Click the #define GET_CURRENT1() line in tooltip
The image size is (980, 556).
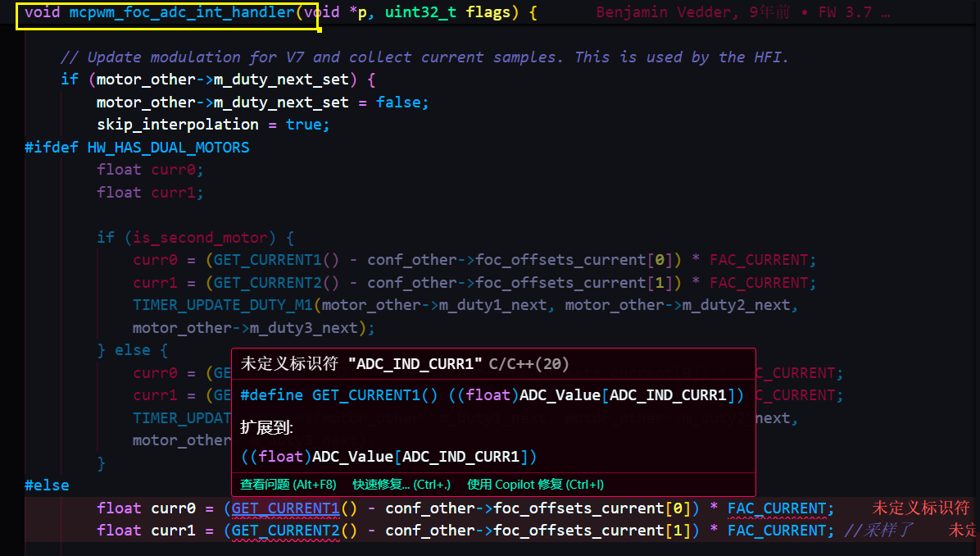pyautogui.click(x=492, y=395)
